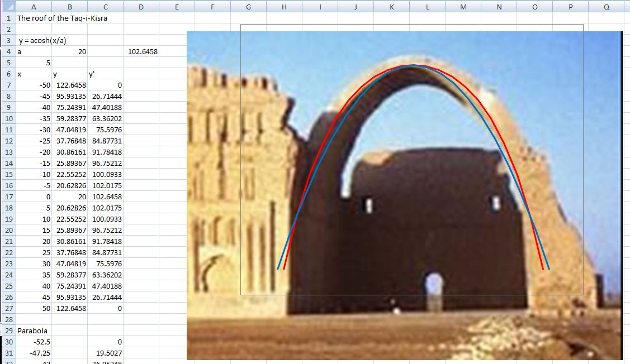Click the cell containing -52.5

pyautogui.click(x=34, y=342)
